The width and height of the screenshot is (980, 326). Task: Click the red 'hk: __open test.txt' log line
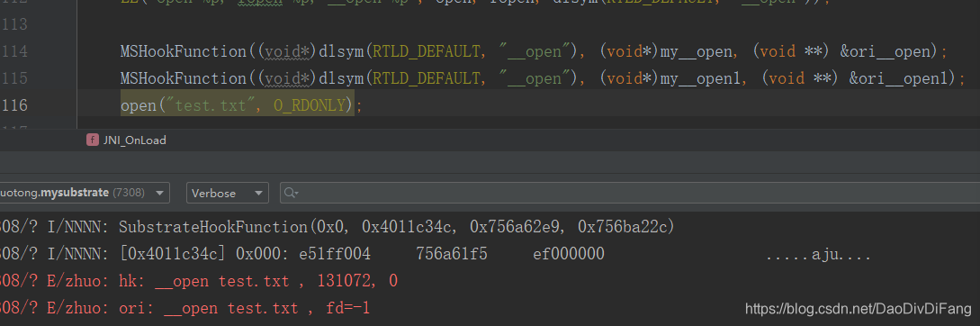pyautogui.click(x=199, y=281)
